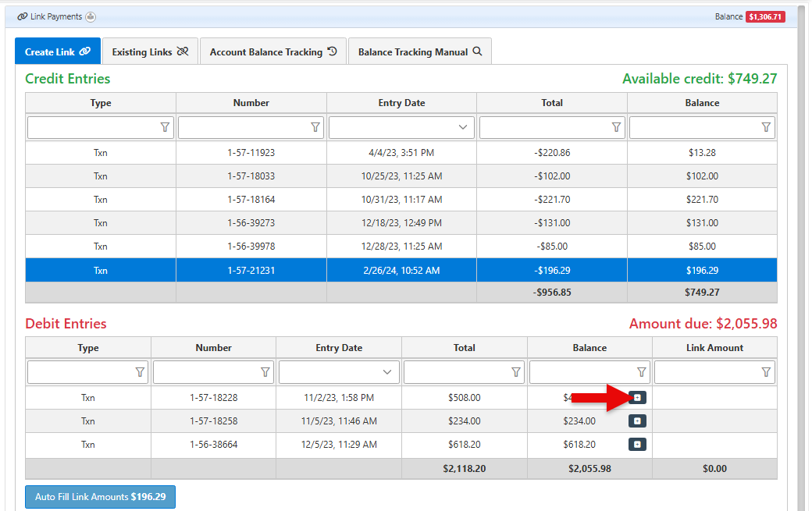Image resolution: width=812 pixels, height=511 pixels.
Task: Open the Credit Entries Number filter icon
Action: (315, 127)
